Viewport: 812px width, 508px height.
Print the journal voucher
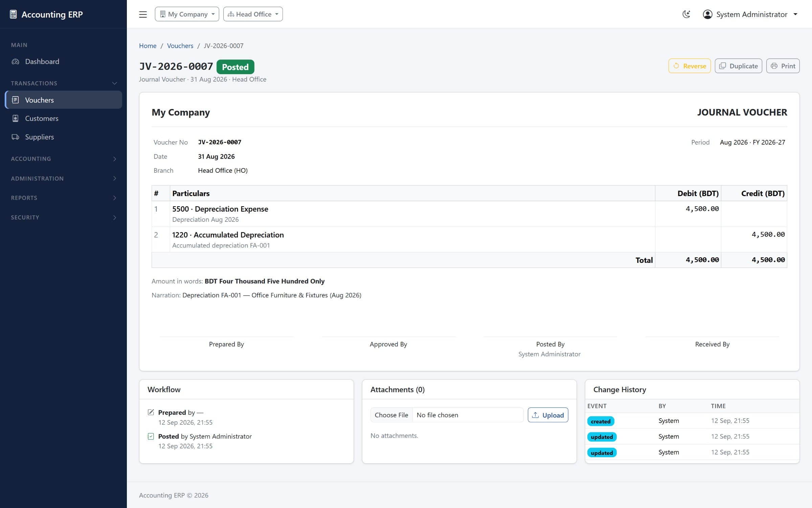pyautogui.click(x=783, y=66)
